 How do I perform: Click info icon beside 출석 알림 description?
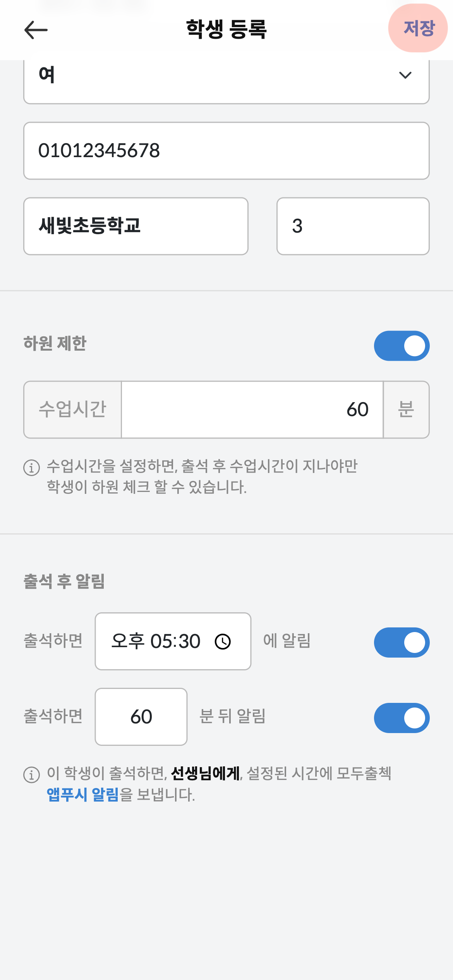(x=32, y=775)
